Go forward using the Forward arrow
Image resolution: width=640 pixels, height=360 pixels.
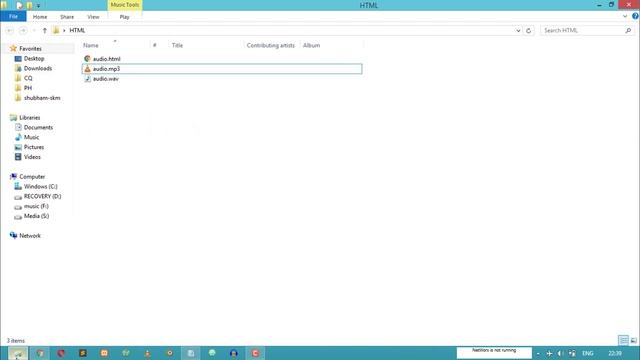tap(23, 31)
